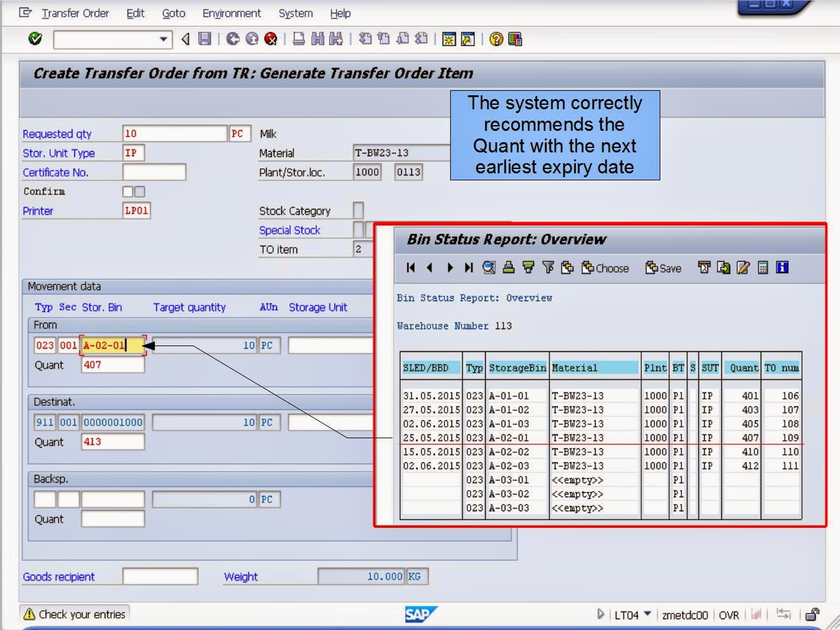Open the details magnifier in Bin Status Report
This screenshot has width=840, height=630.
tap(488, 268)
